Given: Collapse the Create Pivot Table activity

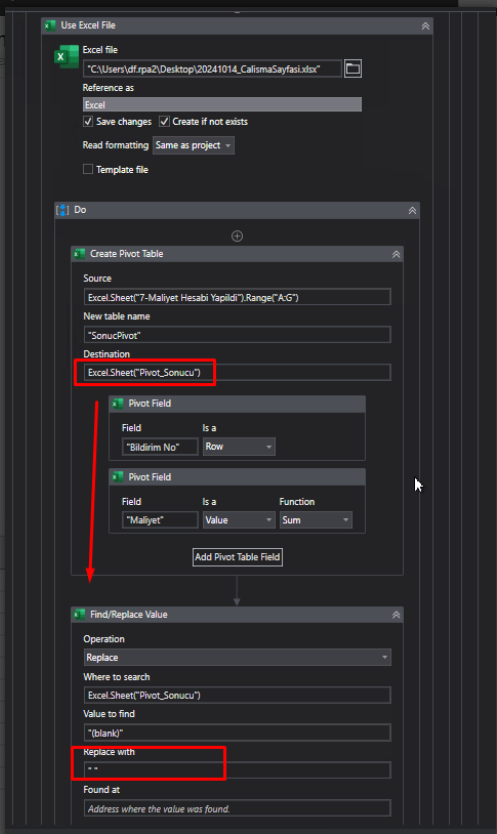Looking at the screenshot, I should (396, 255).
